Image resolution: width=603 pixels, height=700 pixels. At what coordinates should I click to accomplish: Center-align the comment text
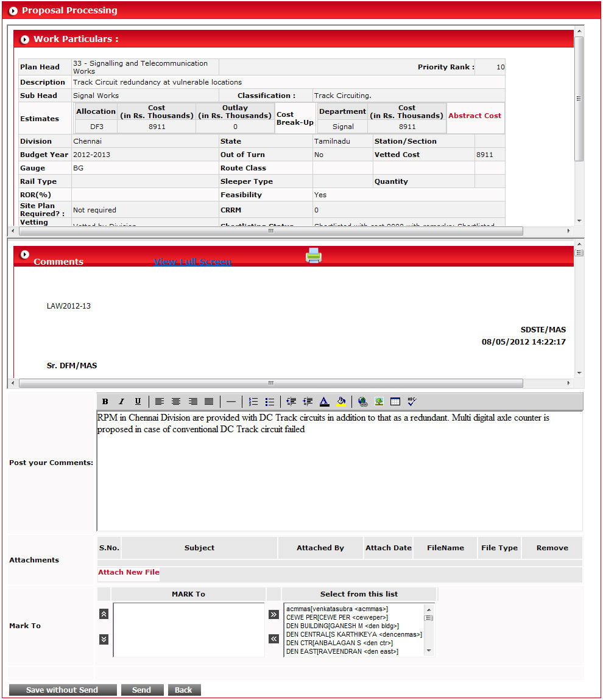176,402
